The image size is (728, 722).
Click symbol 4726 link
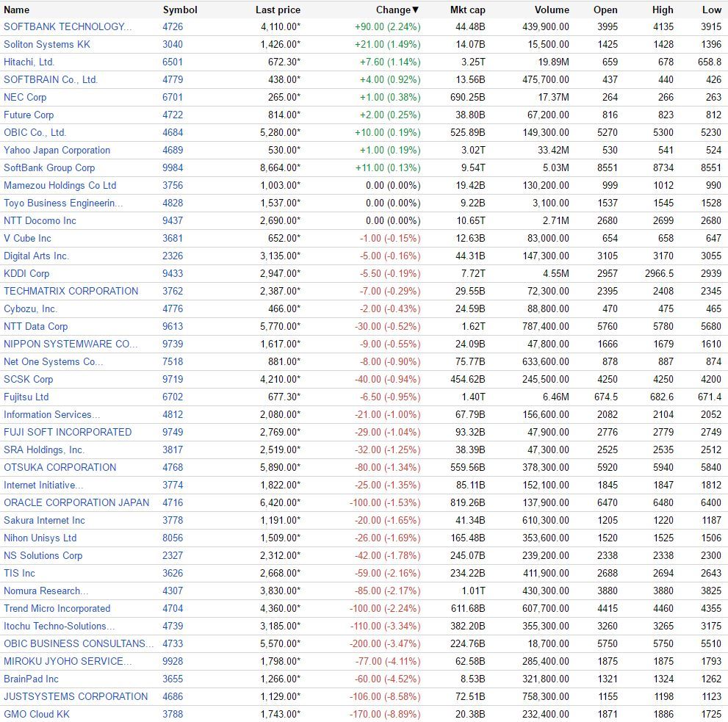point(173,27)
